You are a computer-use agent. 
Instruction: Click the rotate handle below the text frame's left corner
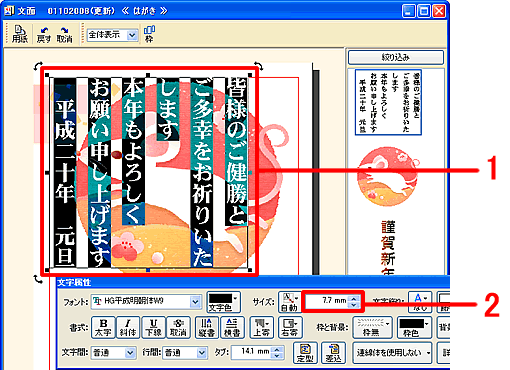(38, 279)
